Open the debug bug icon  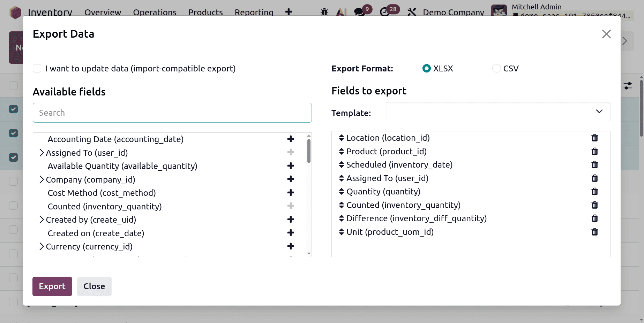click(324, 11)
